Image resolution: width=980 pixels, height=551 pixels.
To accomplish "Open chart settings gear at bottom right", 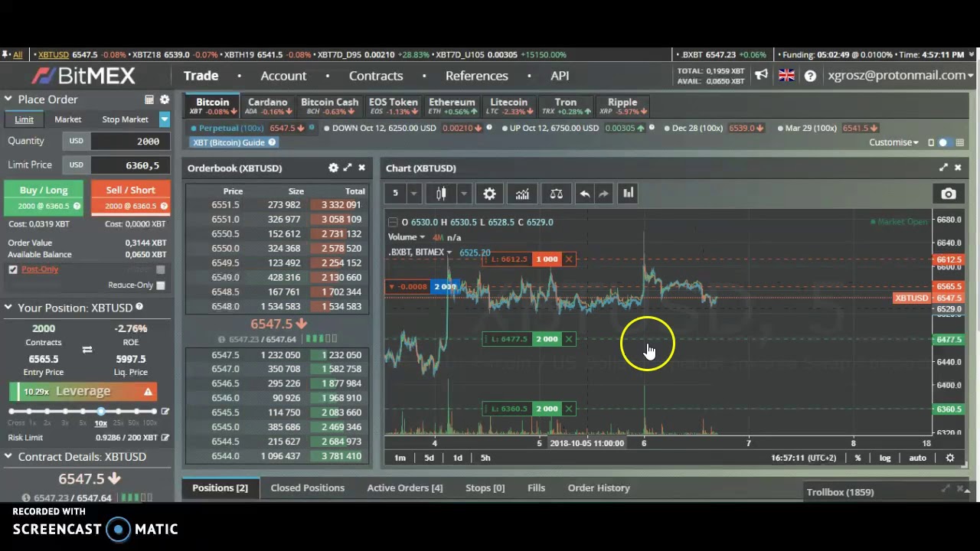I will (x=950, y=458).
